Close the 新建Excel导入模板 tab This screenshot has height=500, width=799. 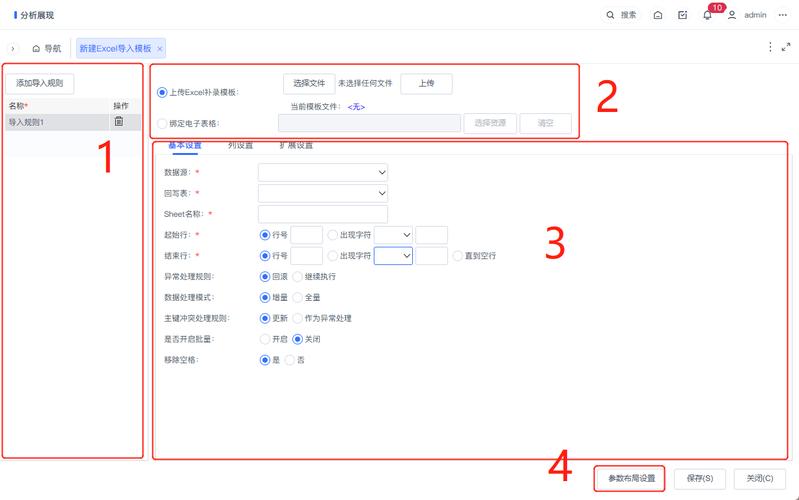click(x=159, y=49)
